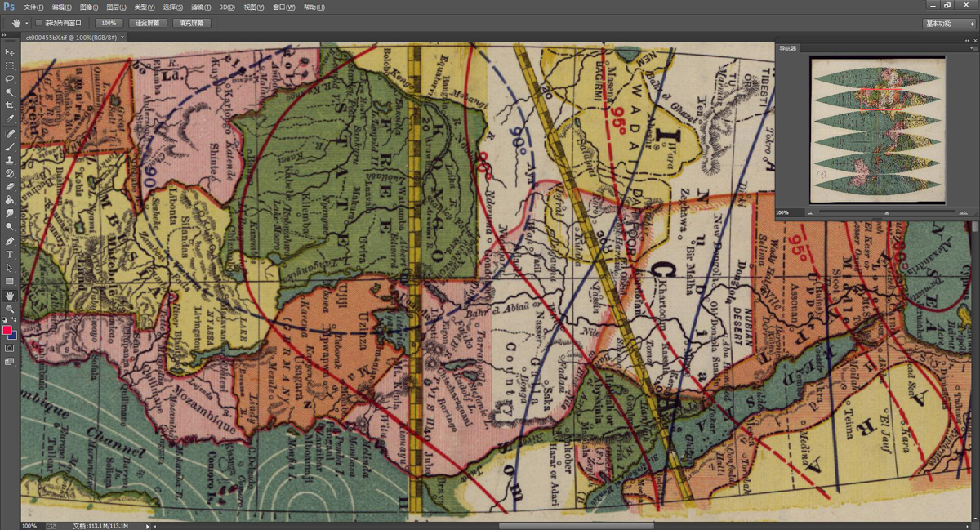Select the Lasso tool
The width and height of the screenshot is (980, 530).
(x=10, y=79)
